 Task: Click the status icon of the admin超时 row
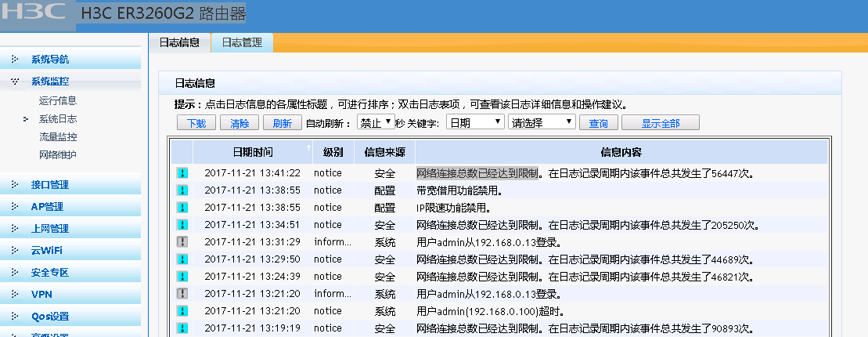[x=182, y=310]
